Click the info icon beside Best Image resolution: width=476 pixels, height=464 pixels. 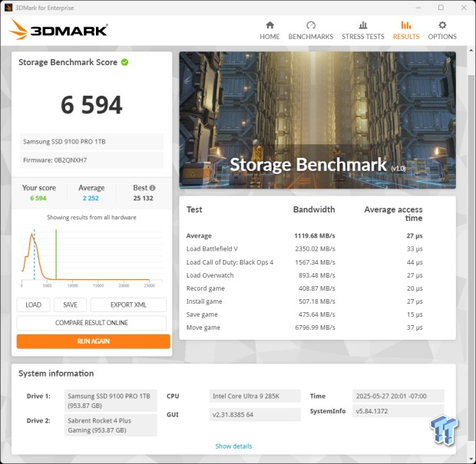pos(152,188)
